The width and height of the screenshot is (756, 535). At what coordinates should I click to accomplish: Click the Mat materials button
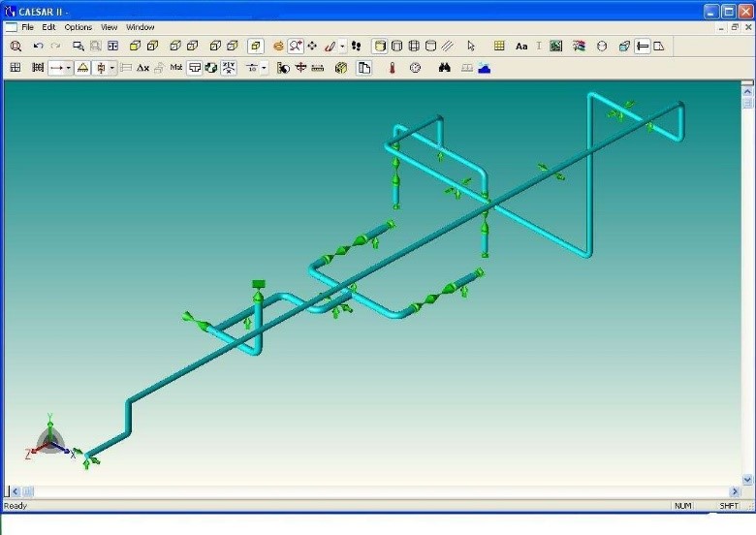(176, 68)
